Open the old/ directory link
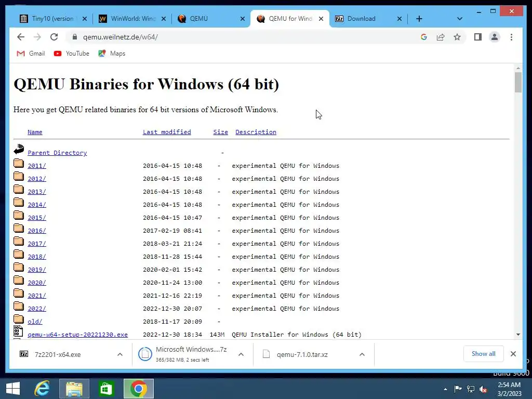Screen dimensions: 532x399 tap(35, 322)
